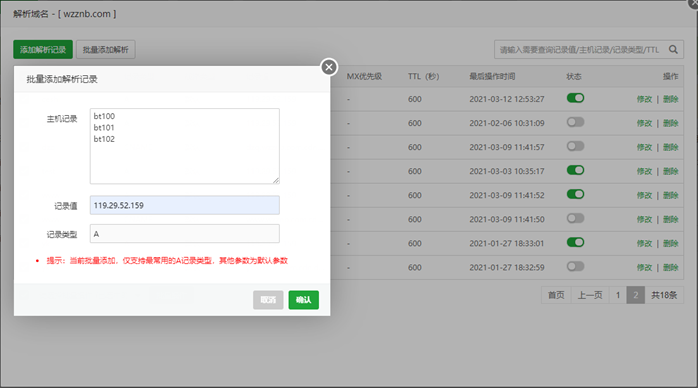Click 删除 for 2021-03-03 10:35:17 row

[671, 171]
